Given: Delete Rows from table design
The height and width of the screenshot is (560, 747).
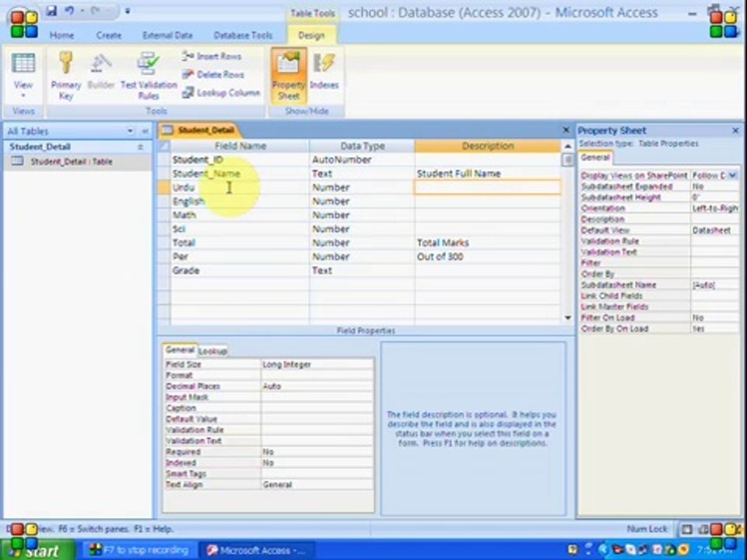Looking at the screenshot, I should 213,75.
